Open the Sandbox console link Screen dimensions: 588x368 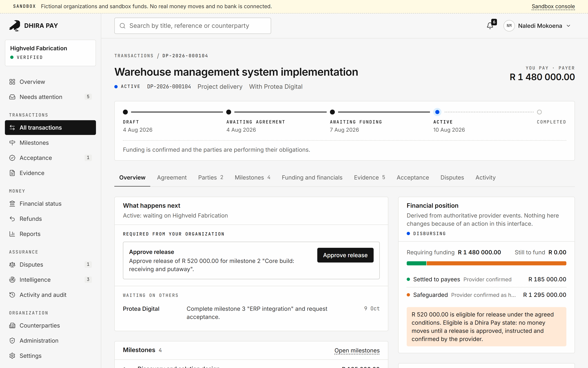[553, 6]
